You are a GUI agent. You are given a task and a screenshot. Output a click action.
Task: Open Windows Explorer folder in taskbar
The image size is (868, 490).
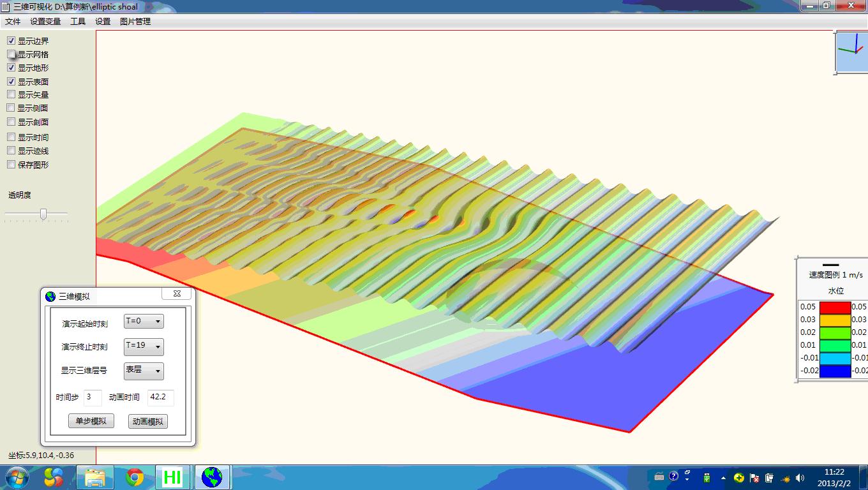[95, 477]
